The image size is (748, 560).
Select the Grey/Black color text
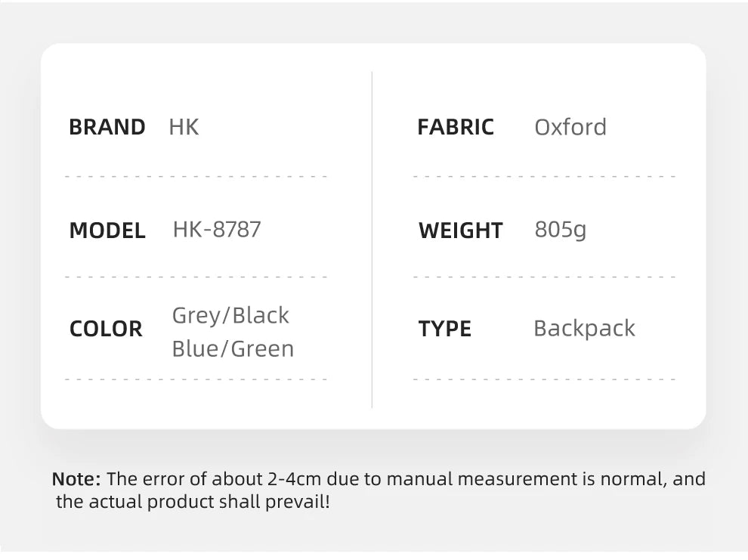pyautogui.click(x=230, y=315)
